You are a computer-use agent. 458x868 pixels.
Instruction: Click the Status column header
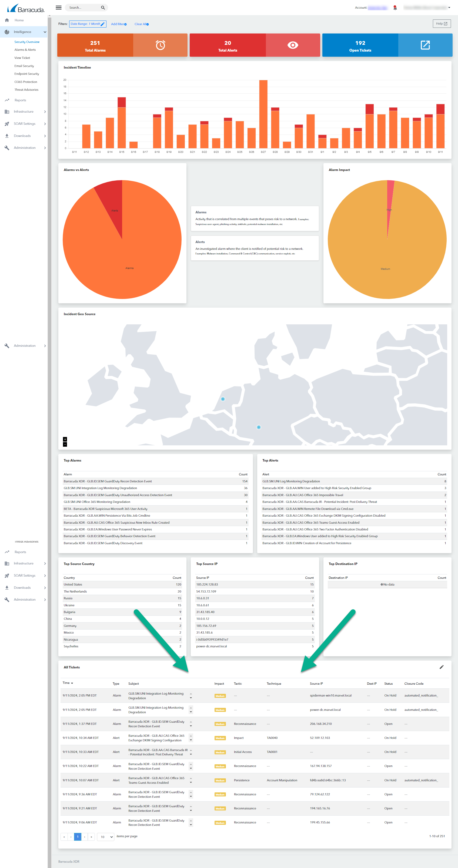click(x=388, y=684)
